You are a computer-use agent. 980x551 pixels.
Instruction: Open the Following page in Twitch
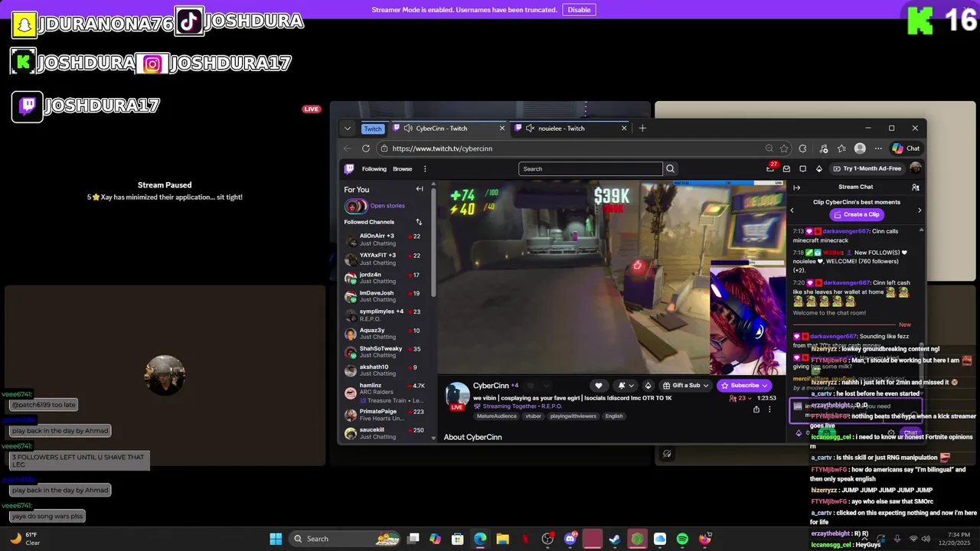[374, 169]
